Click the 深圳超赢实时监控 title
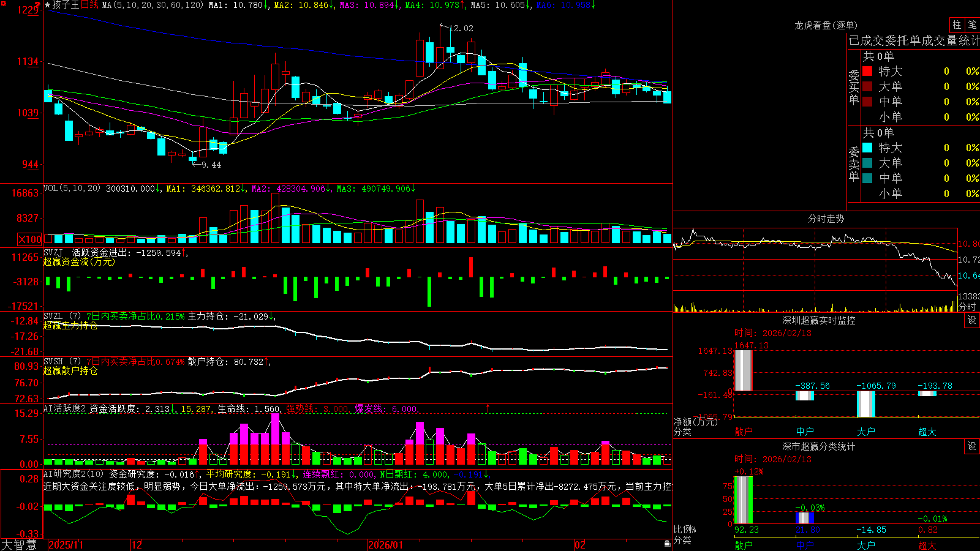The height and width of the screenshot is (551, 980). (819, 320)
